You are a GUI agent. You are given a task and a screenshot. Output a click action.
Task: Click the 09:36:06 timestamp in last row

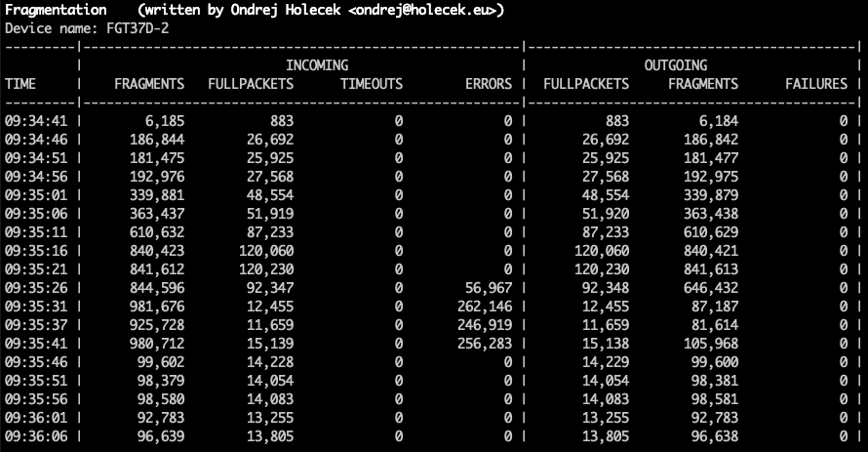click(36, 434)
